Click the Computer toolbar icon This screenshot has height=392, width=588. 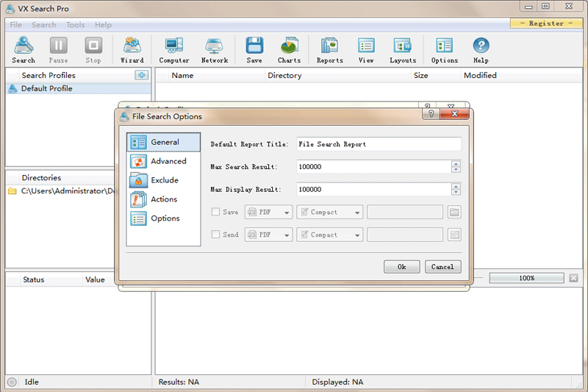(x=174, y=50)
